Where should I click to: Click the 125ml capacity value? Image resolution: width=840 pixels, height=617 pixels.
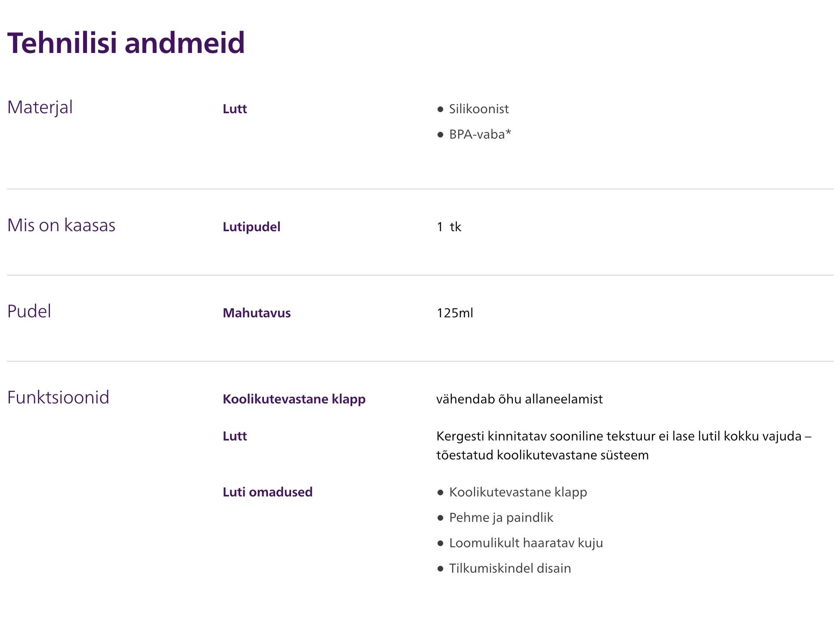tap(455, 313)
